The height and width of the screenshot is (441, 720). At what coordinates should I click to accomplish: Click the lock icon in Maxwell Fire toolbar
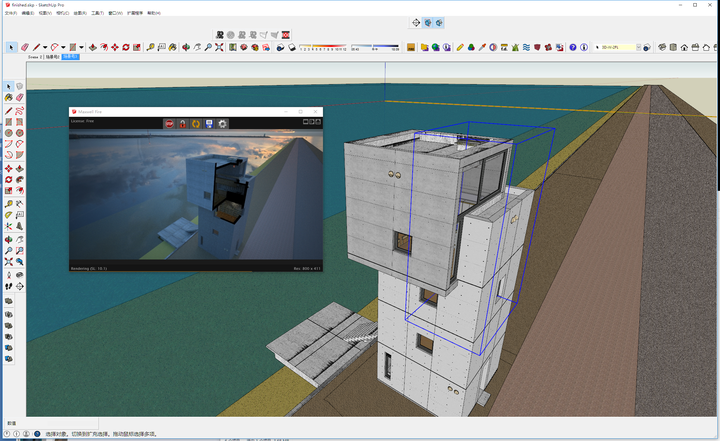click(183, 124)
